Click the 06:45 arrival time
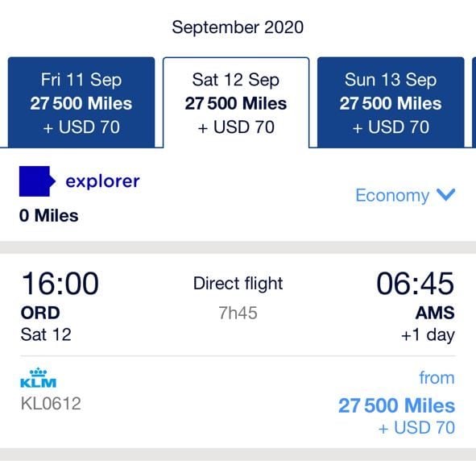 coord(416,284)
